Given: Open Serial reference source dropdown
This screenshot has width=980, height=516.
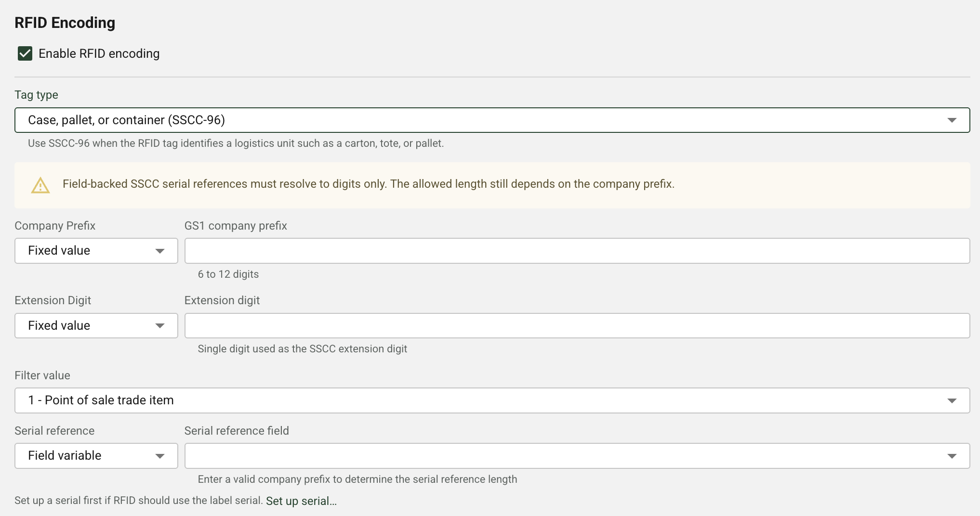Looking at the screenshot, I should coord(96,456).
